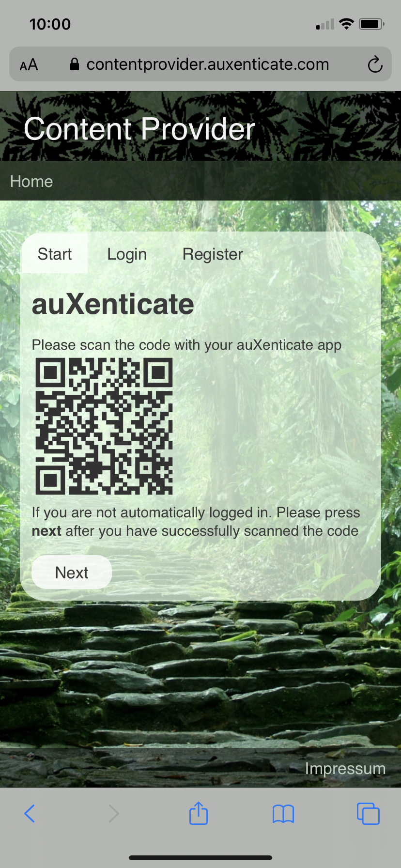Switch to the Register tab
The width and height of the screenshot is (401, 868).
click(x=213, y=254)
